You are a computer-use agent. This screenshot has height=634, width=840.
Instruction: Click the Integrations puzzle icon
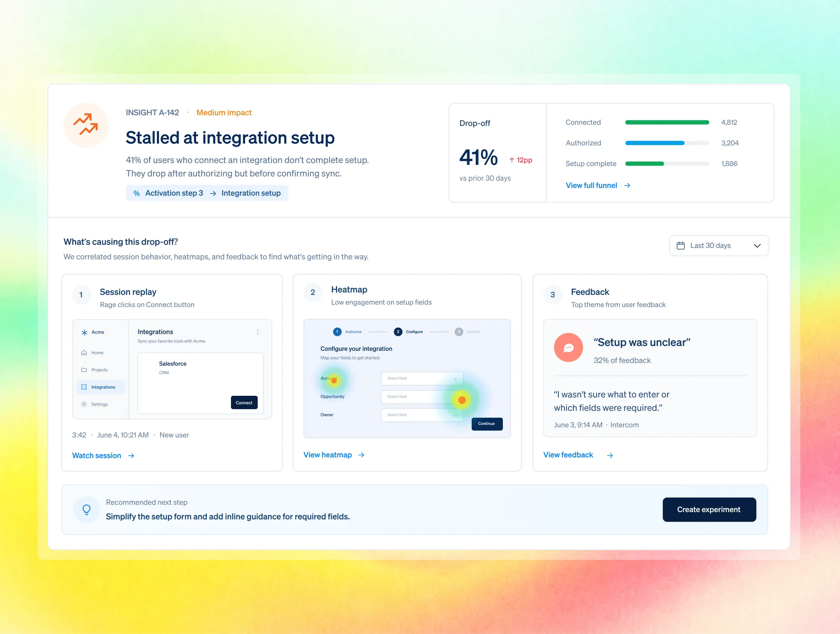(x=84, y=387)
